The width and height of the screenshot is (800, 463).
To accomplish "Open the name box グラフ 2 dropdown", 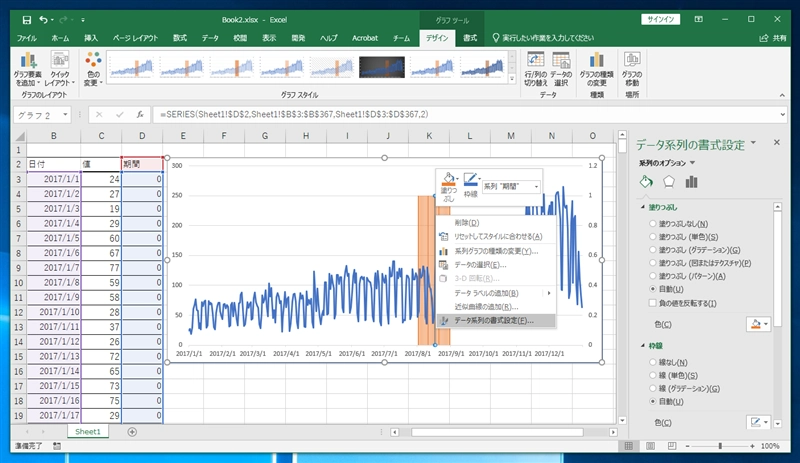I will coord(65,115).
